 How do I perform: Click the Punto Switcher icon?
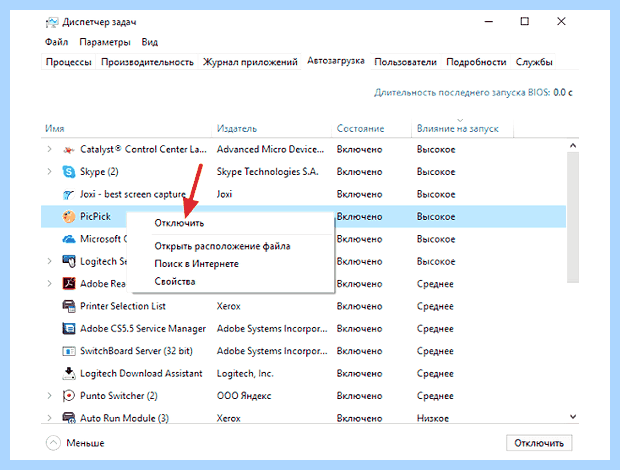[69, 396]
